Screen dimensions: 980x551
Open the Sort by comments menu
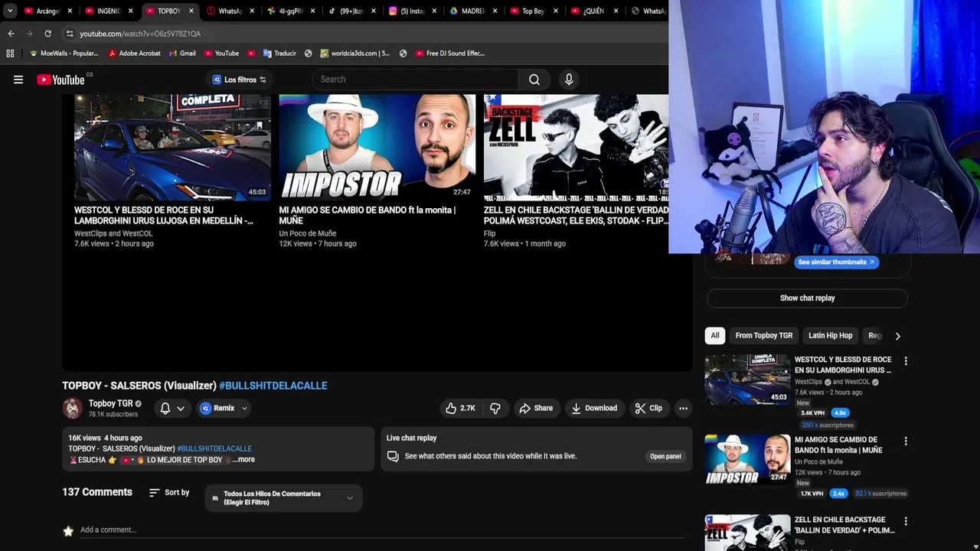point(169,492)
